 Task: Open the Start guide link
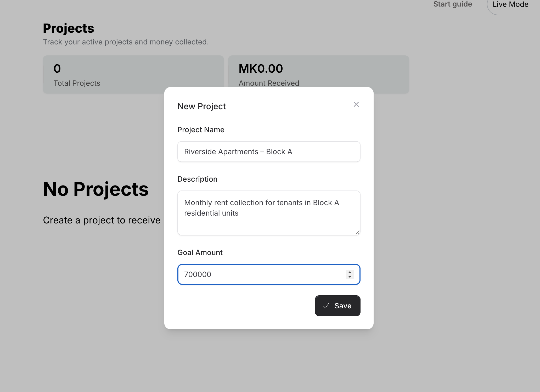(452, 4)
